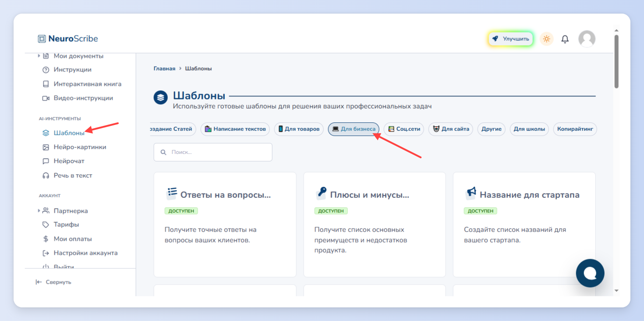Click the Шаблоны heading stack icon

[161, 97]
